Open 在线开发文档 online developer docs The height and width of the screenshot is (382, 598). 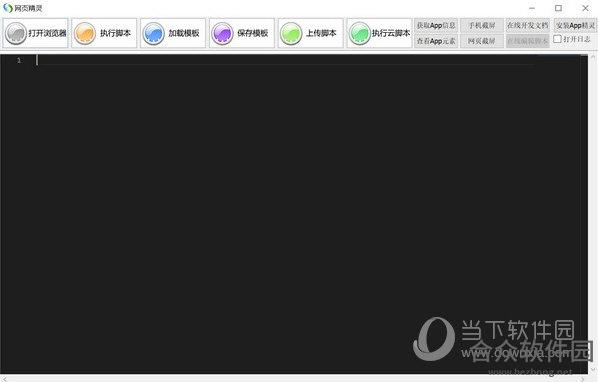pos(527,26)
